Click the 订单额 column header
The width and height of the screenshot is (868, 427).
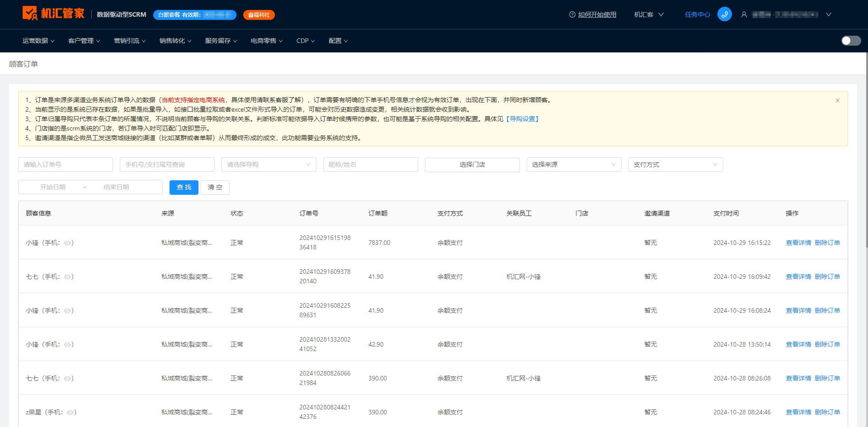tap(377, 213)
